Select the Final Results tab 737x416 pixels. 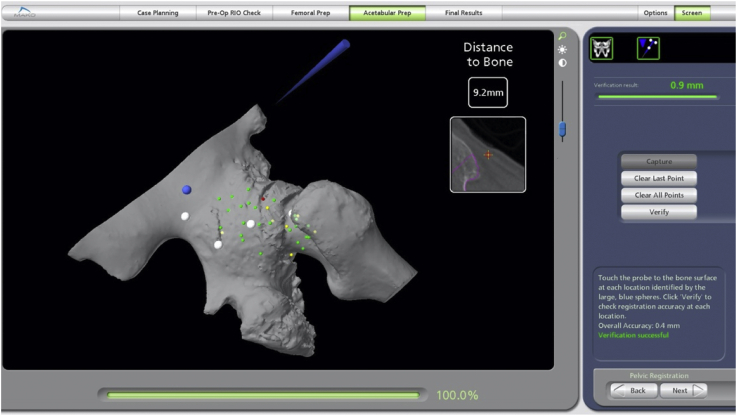pyautogui.click(x=462, y=13)
